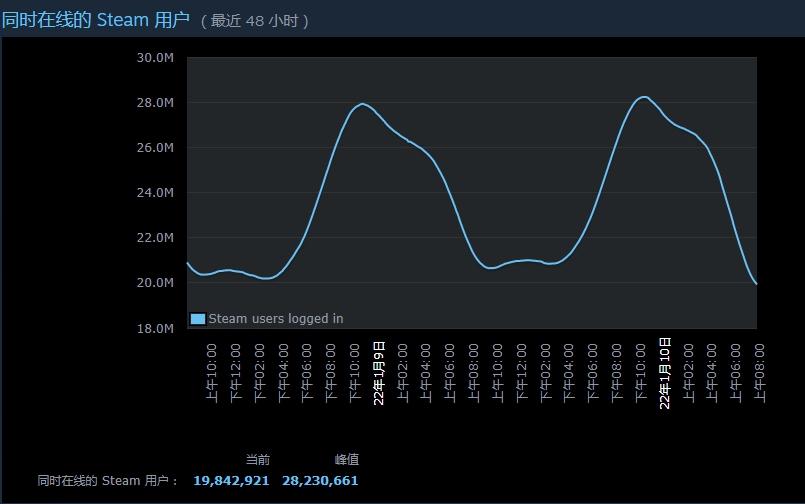Click the '(最近 48 小时)' subtitle text
The image size is (805, 504).
255,21
